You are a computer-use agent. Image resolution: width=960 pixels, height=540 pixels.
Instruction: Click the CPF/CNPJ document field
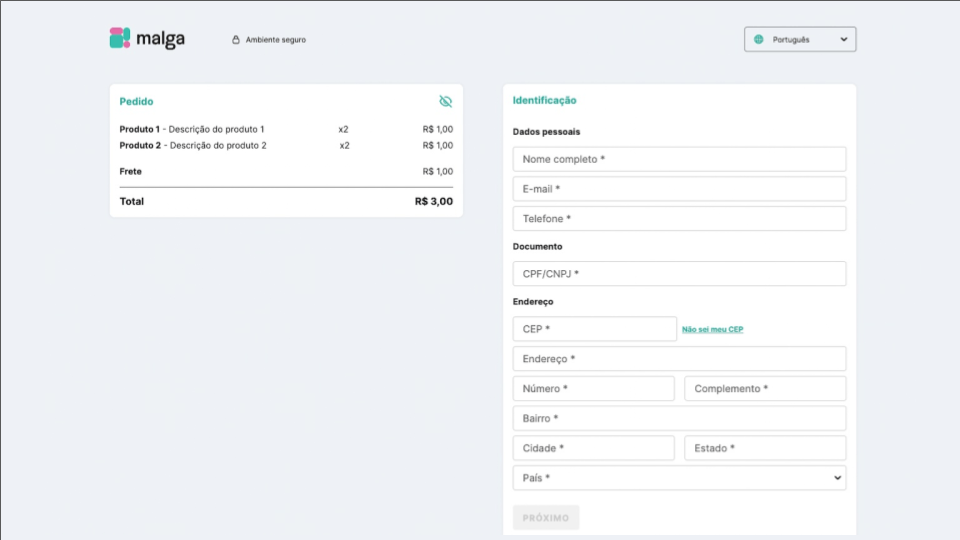[679, 274]
